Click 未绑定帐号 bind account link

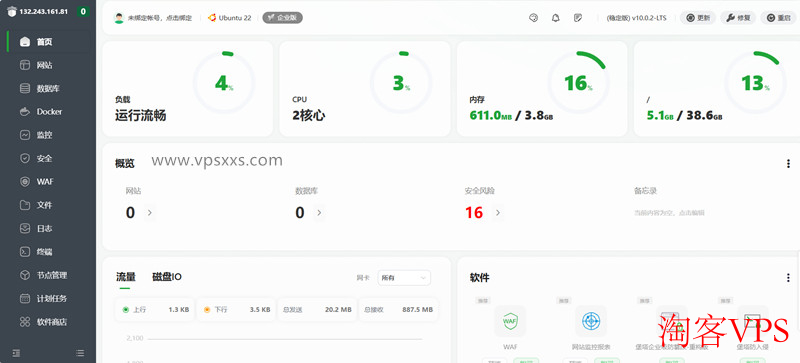click(160, 18)
